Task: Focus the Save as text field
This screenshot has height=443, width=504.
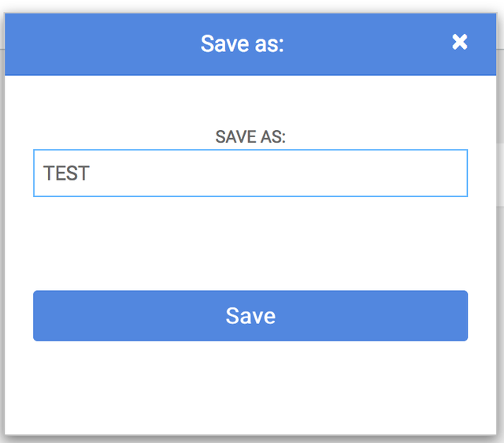Action: (250, 173)
